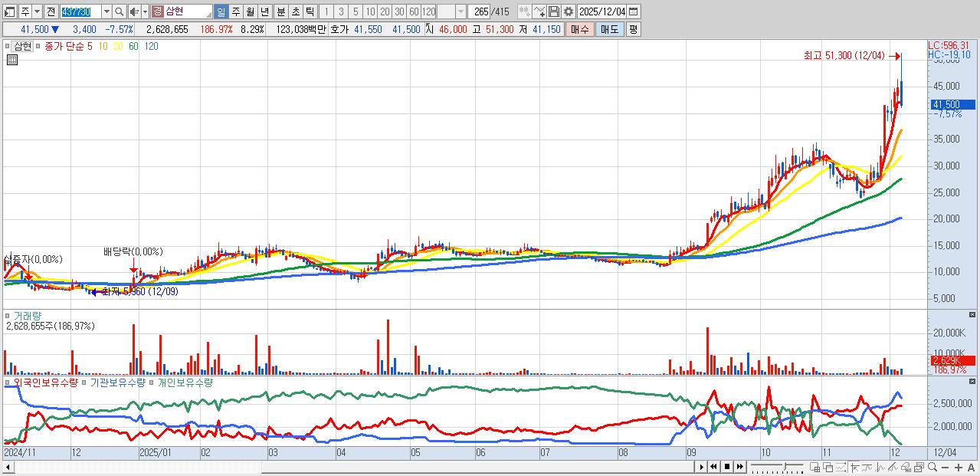Viewport: 980px width, 476px height.
Task: Select the 10 interval button
Action: pos(369,11)
